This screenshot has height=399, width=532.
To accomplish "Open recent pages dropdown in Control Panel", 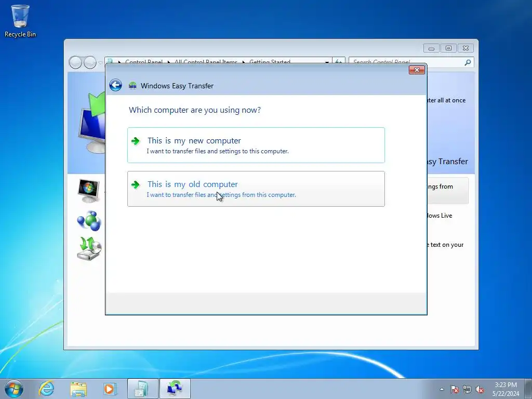I will (100, 63).
